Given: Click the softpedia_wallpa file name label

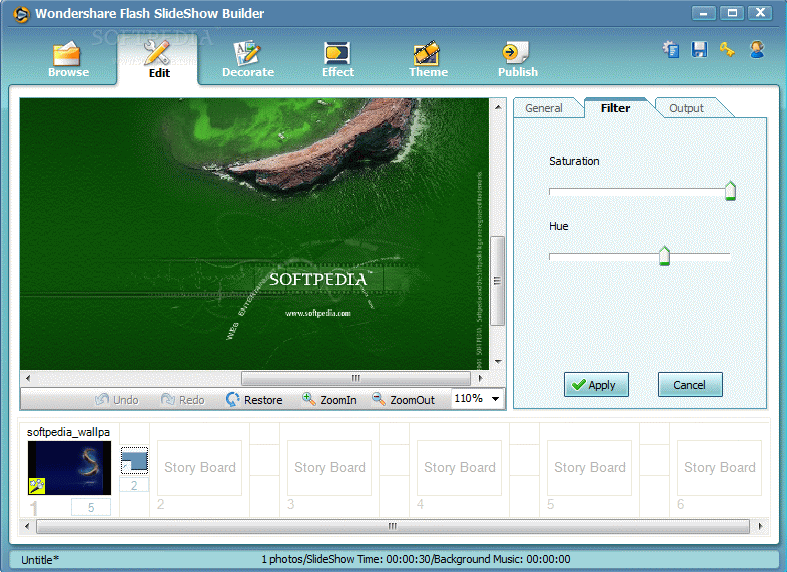Looking at the screenshot, I should click(x=68, y=432).
